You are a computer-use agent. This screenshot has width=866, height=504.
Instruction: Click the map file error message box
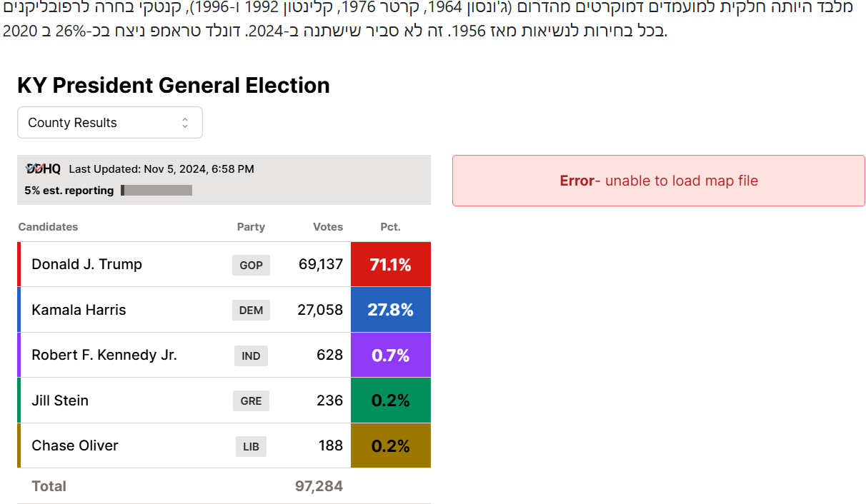coord(658,181)
